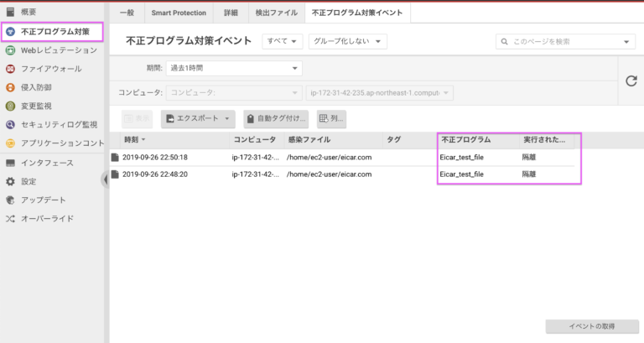Click the Anti-Malware shield icon in sidebar

pyautogui.click(x=10, y=32)
